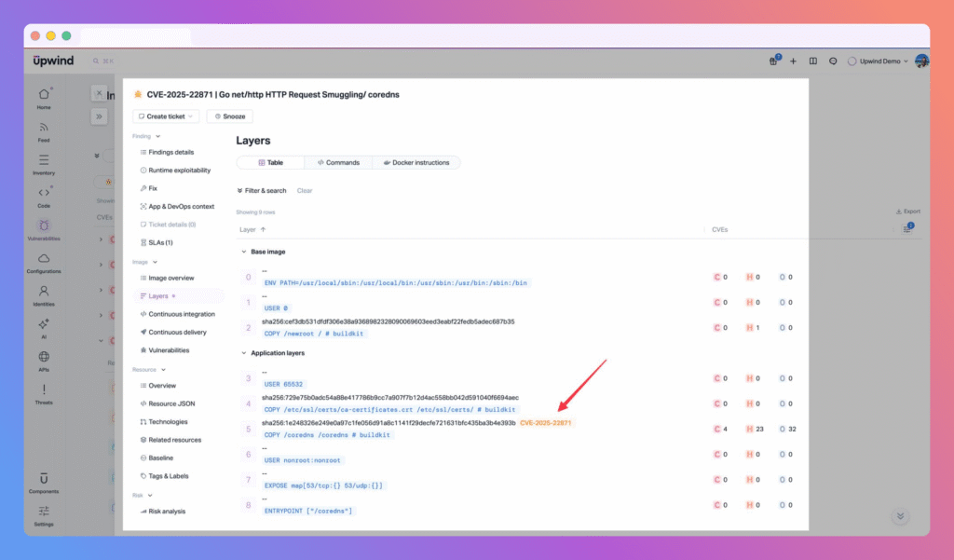The image size is (954, 560).
Task: Collapse the Base image group
Action: tap(242, 252)
